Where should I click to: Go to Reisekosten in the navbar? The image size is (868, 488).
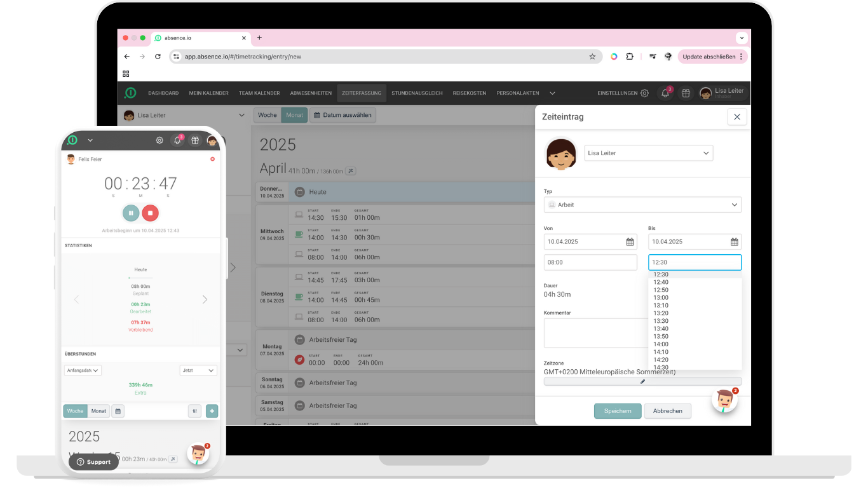coord(469,93)
